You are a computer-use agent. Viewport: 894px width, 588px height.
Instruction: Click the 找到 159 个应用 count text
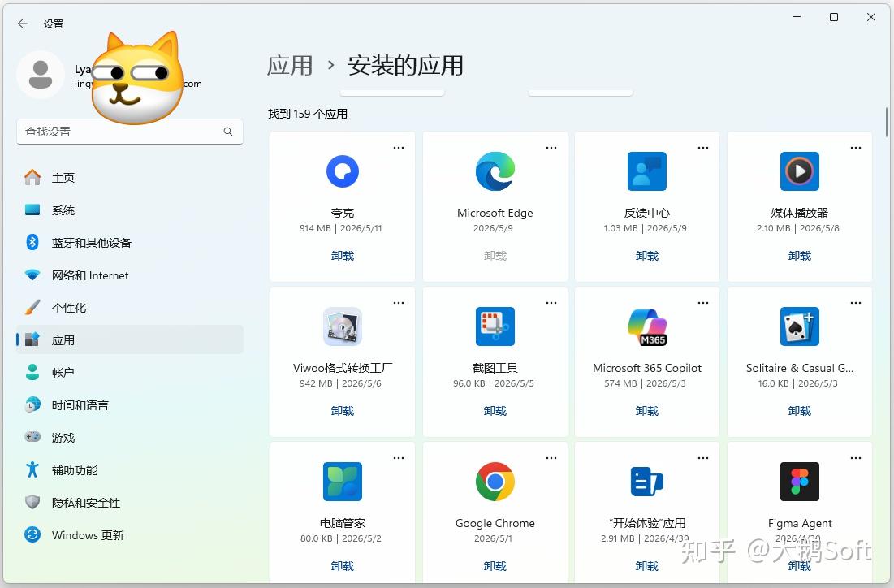[308, 114]
